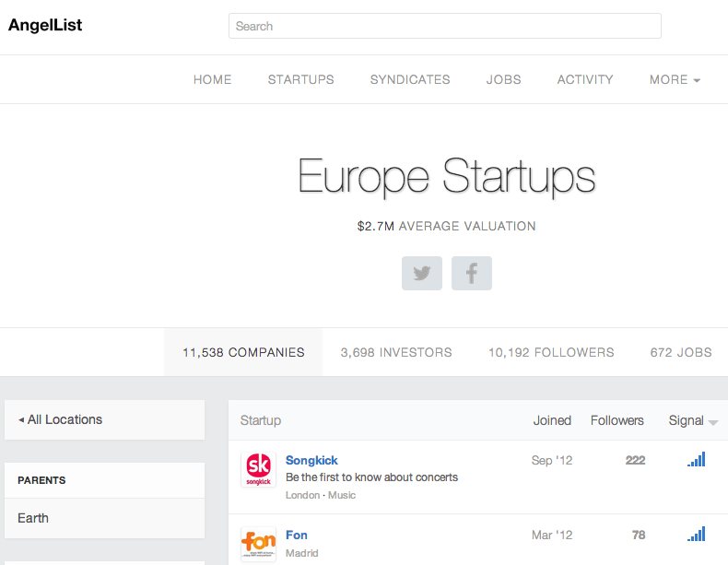This screenshot has width=728, height=565.
Task: Click Songkick's 222 followers count
Action: click(x=635, y=460)
